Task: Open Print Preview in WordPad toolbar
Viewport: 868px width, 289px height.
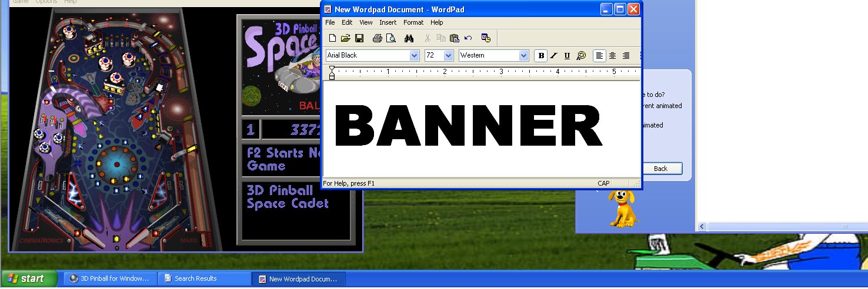Action: pos(390,38)
